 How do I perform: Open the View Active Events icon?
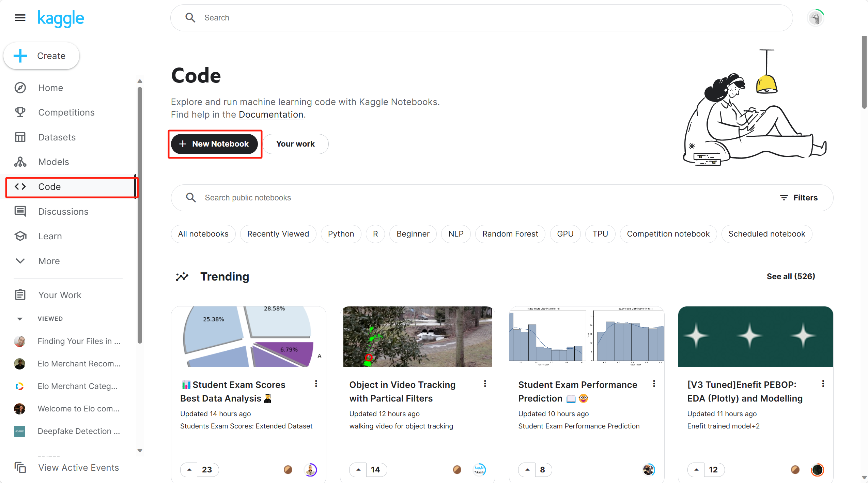coord(20,467)
